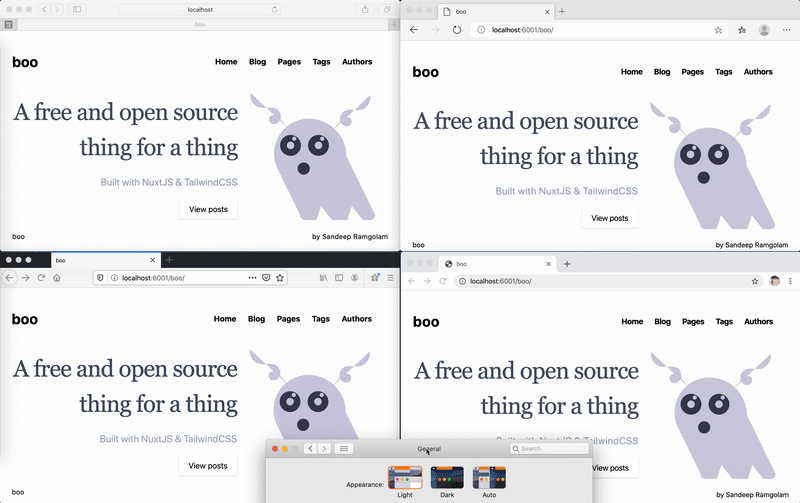Click View posts button in Firefox
The width and height of the screenshot is (800, 503).
(x=208, y=465)
